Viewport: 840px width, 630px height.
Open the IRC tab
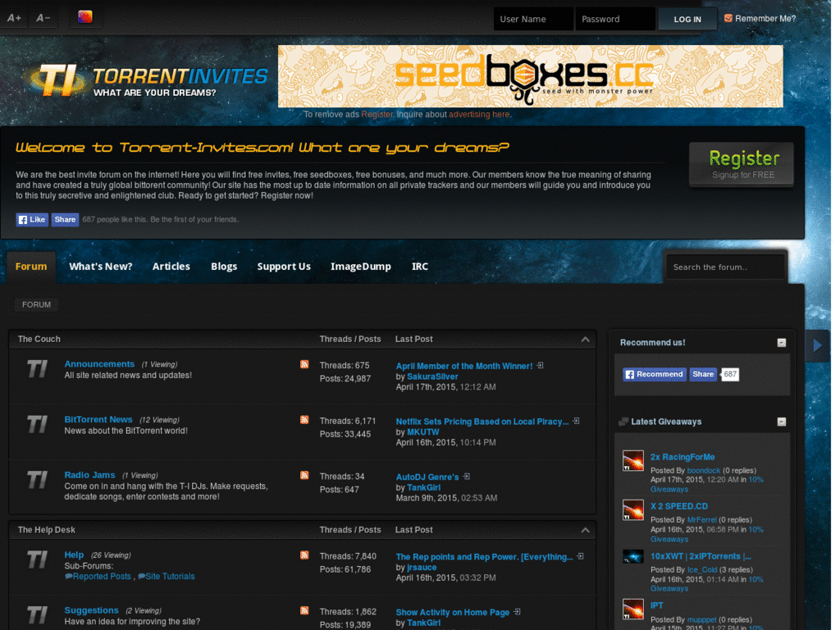420,267
